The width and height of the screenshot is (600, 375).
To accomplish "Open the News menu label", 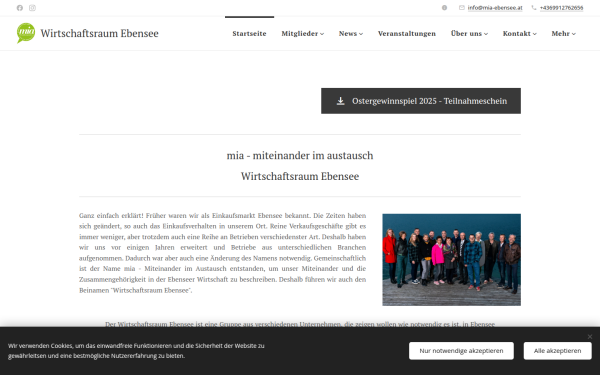I will tap(348, 34).
